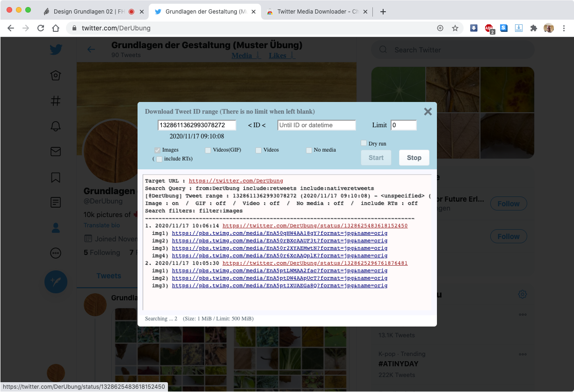Click the Stop button
574x392 pixels.
414,158
